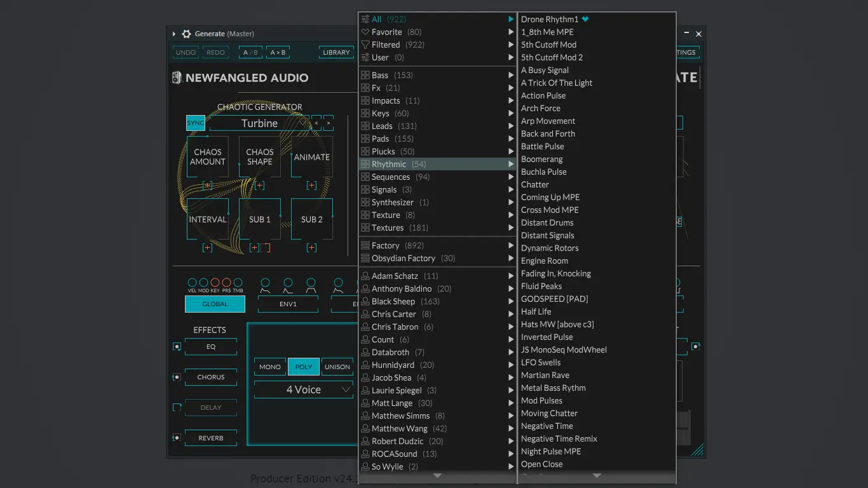868x488 pixels.
Task: Click the Favorite category heart icon
Action: point(365,32)
